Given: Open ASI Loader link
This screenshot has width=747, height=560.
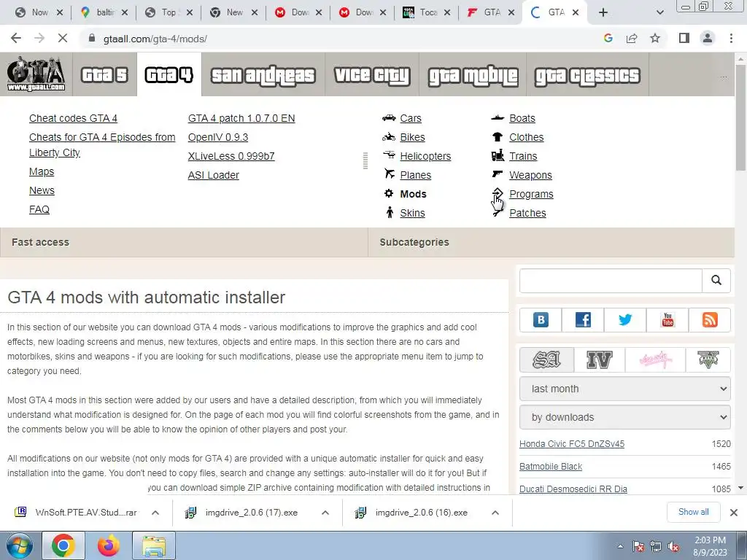Looking at the screenshot, I should pyautogui.click(x=214, y=175).
